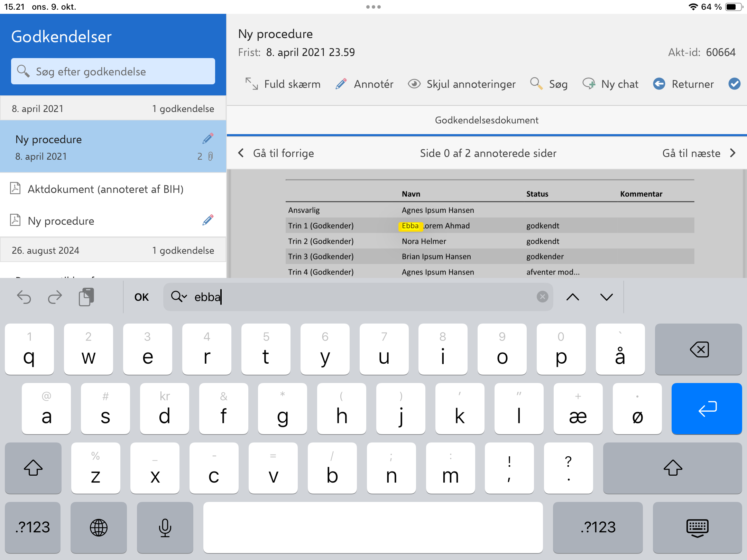Image resolution: width=747 pixels, height=560 pixels.
Task: Tap the æ key
Action: click(578, 409)
